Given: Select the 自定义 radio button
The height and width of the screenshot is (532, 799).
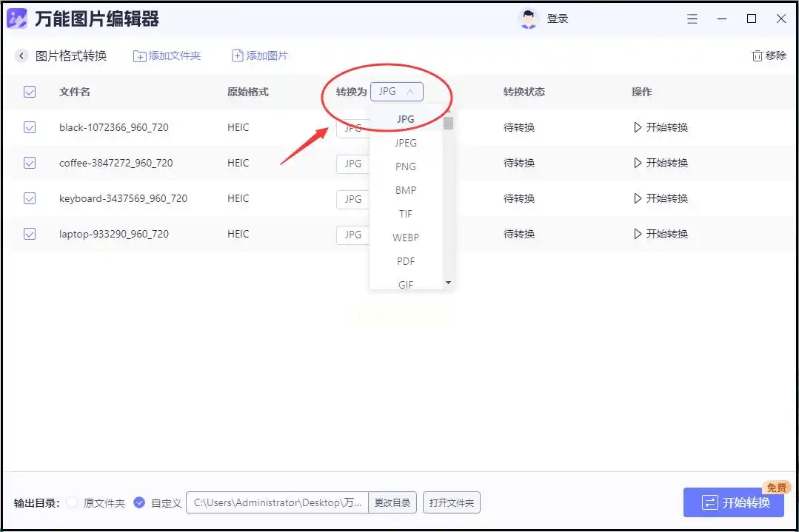Looking at the screenshot, I should pos(139,502).
